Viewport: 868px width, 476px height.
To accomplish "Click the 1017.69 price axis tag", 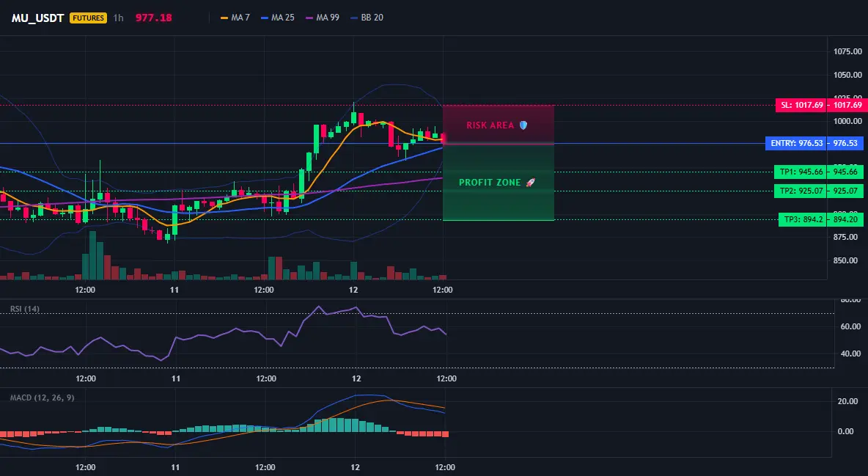I will coord(846,105).
